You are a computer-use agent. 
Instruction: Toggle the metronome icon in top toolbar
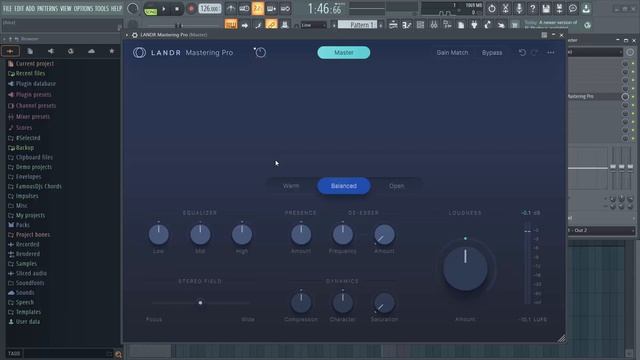click(231, 8)
